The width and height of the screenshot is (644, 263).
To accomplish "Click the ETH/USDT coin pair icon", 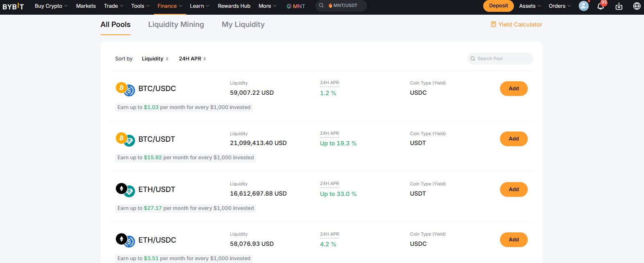I will click(x=125, y=189).
